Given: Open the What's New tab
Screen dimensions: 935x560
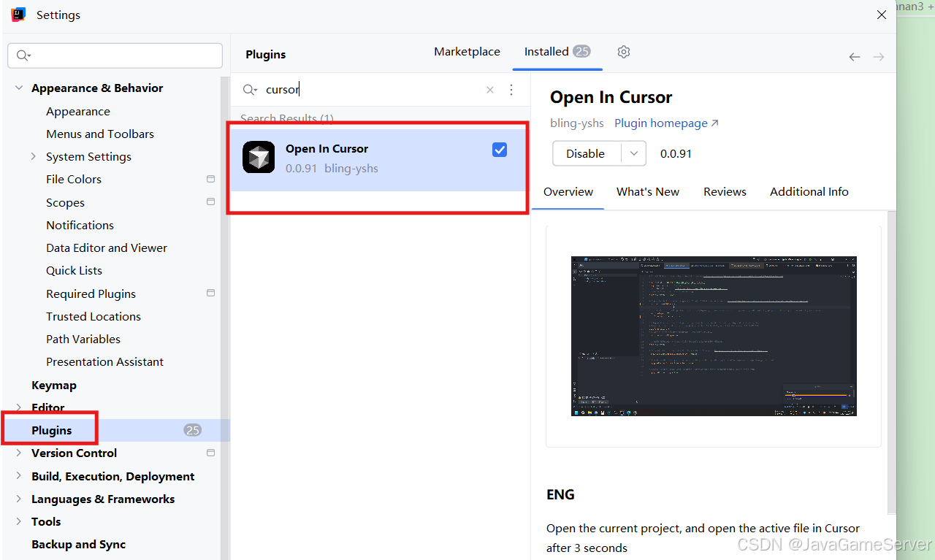Looking at the screenshot, I should (648, 192).
